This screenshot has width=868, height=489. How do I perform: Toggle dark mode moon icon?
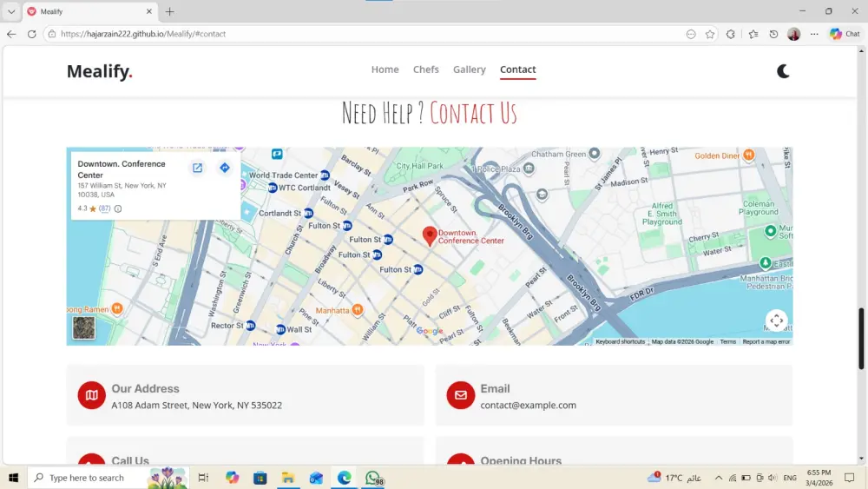pos(783,71)
